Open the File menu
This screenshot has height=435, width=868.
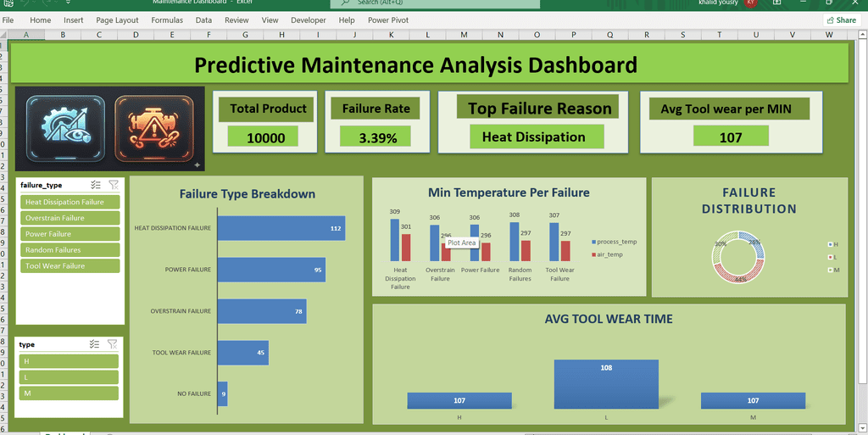[x=8, y=20]
